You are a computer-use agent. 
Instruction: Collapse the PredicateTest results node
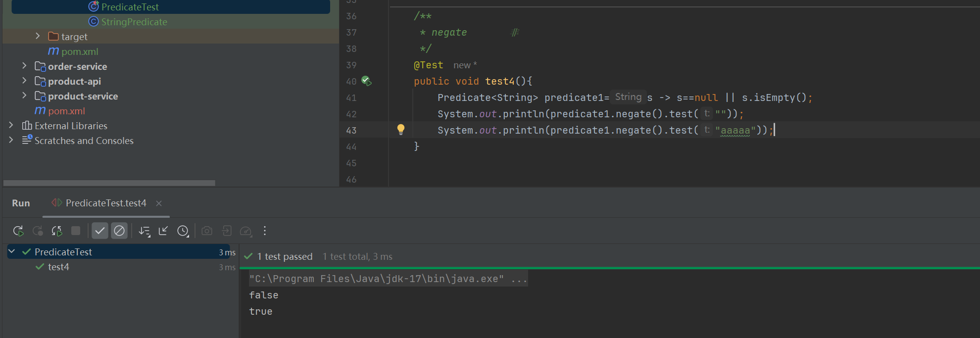pos(12,251)
